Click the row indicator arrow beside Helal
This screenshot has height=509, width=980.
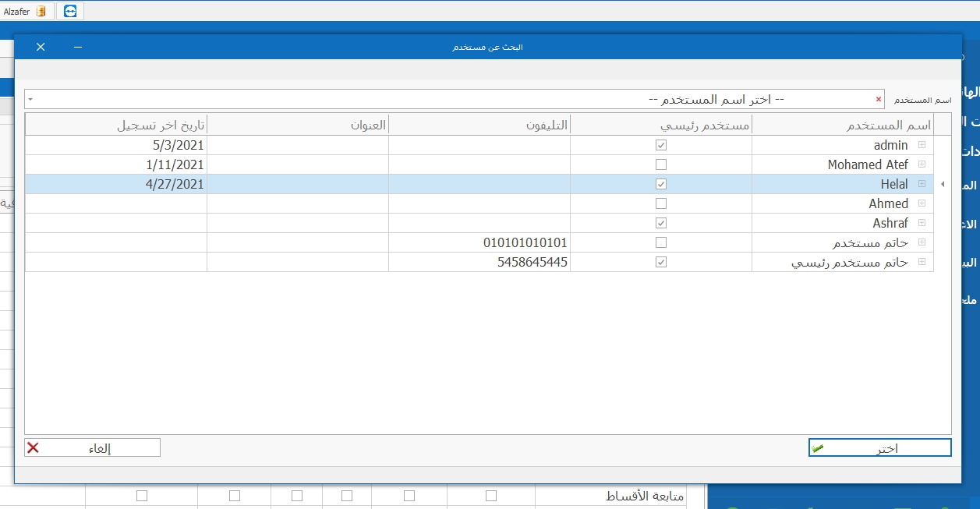(x=942, y=184)
